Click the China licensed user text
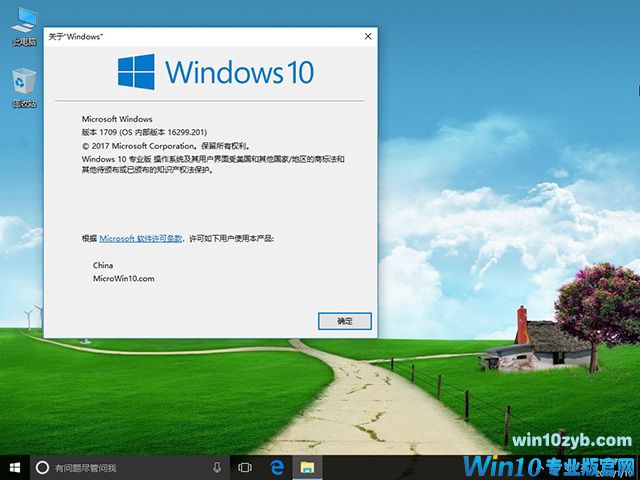Viewport: 640px width, 480px height. pyautogui.click(x=103, y=265)
